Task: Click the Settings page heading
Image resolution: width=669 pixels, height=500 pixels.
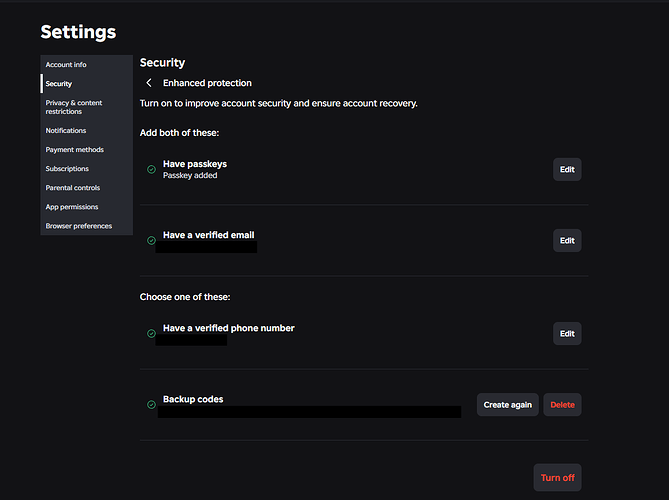Action: tap(78, 32)
